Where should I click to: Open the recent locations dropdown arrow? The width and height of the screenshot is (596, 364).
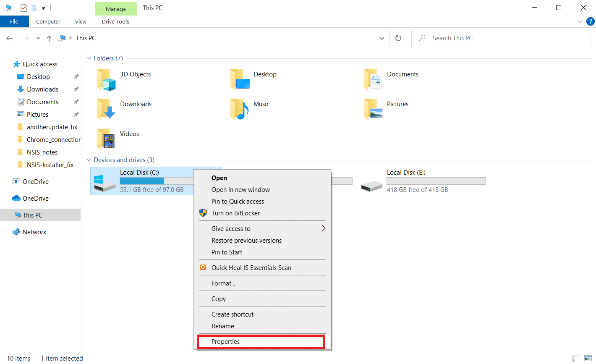38,38
